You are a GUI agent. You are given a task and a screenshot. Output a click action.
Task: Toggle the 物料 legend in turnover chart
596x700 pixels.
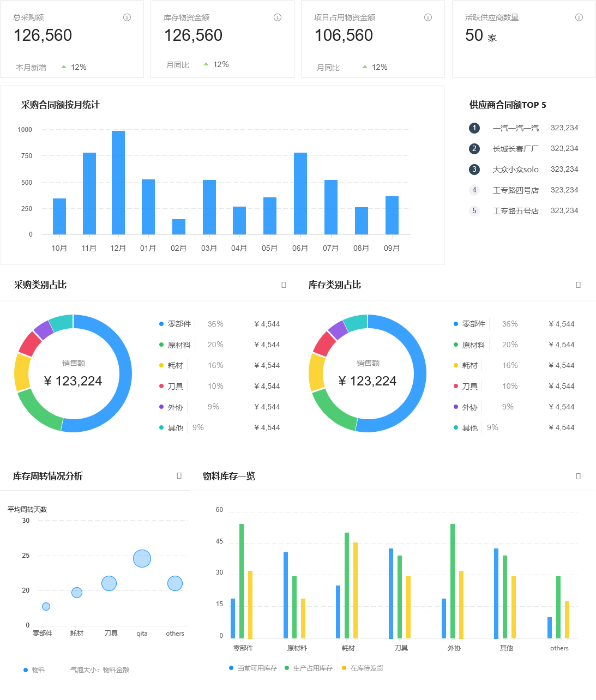34,669
